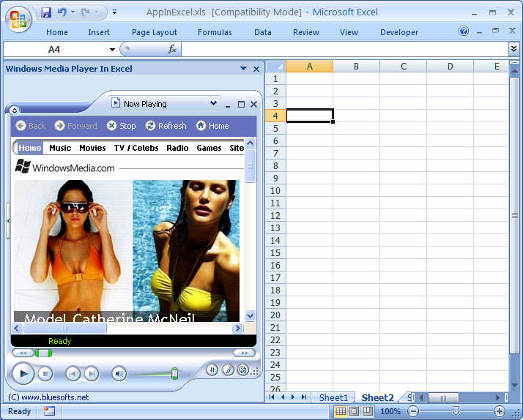Click the rewind button
This screenshot has height=420, width=523.
(23, 353)
